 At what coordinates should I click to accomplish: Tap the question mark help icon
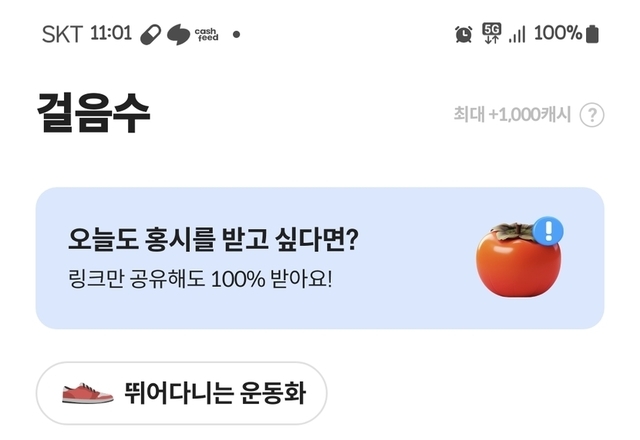pos(592,115)
